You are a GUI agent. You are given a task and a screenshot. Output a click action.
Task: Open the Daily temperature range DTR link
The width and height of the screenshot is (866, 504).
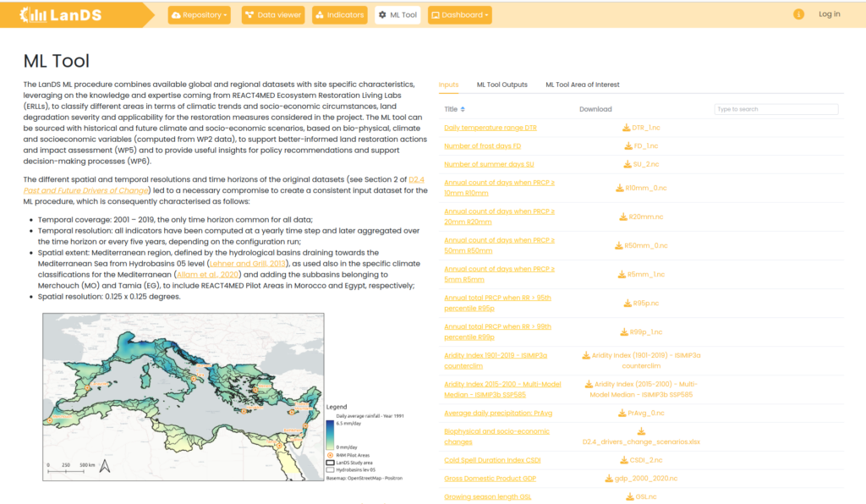coord(491,128)
